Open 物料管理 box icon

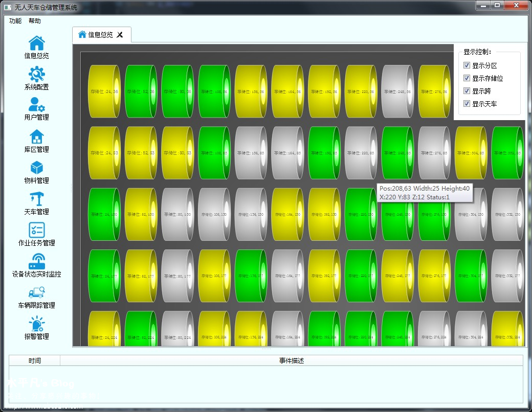[36, 168]
